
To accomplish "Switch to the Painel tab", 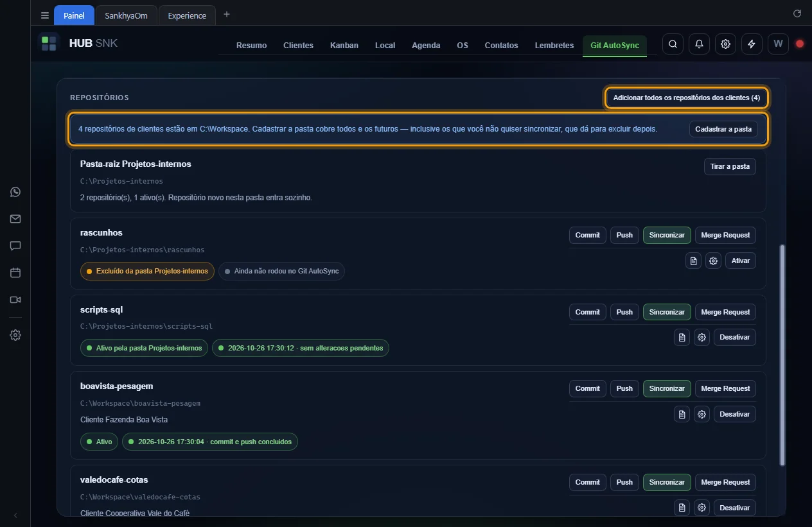I will click(74, 15).
